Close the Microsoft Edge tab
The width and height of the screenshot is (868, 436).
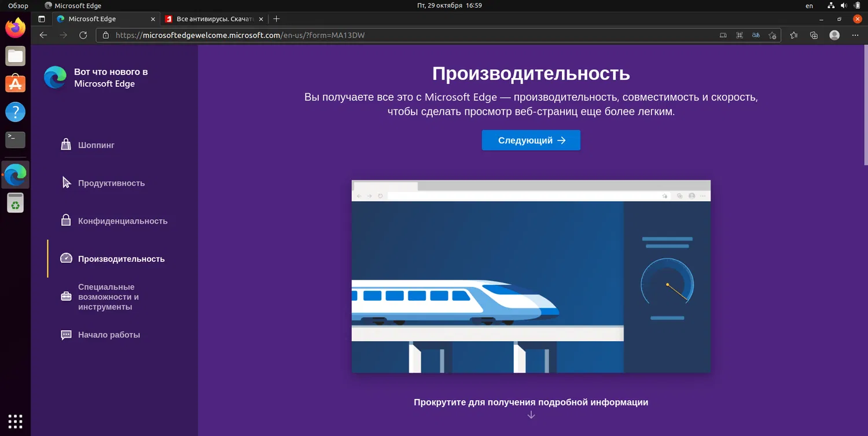click(152, 19)
